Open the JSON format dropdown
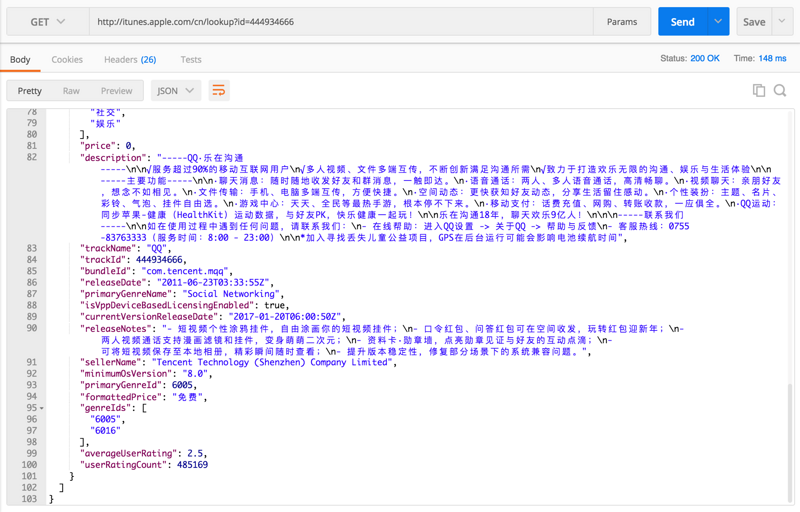The height and width of the screenshot is (512, 800). [x=175, y=91]
